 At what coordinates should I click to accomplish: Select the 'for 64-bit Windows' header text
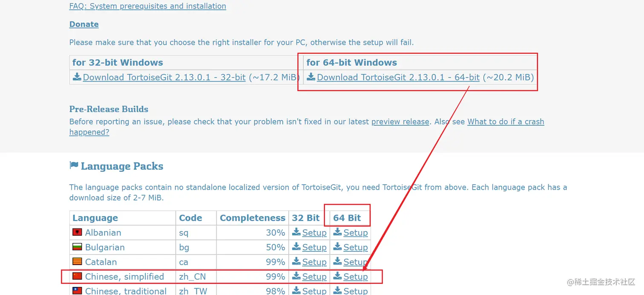point(351,63)
